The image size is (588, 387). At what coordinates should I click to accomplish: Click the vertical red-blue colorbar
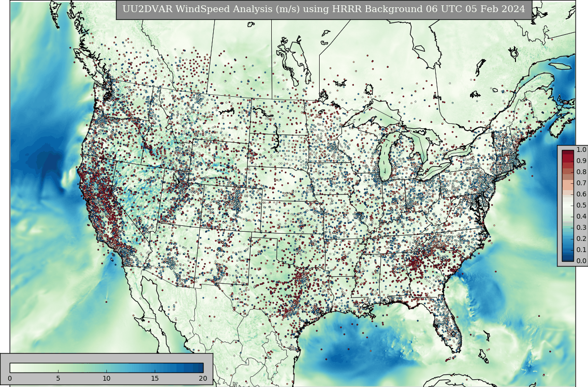(568, 206)
